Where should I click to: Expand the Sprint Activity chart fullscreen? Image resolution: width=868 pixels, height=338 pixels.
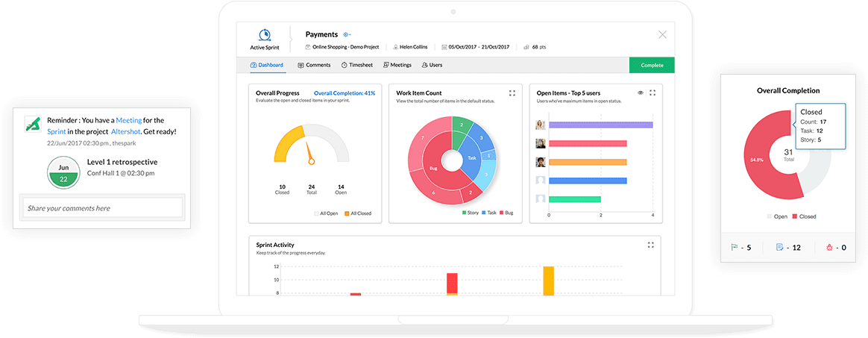click(x=650, y=245)
